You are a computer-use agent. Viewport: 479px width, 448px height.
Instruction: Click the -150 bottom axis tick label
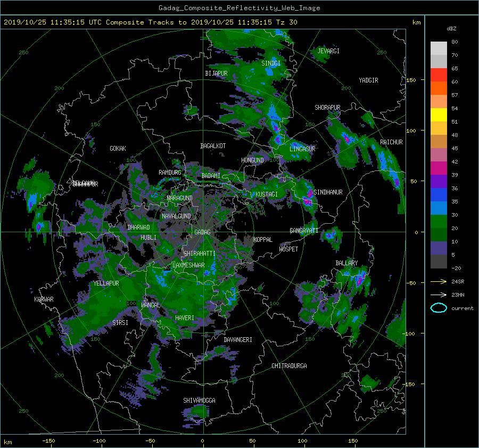click(48, 441)
